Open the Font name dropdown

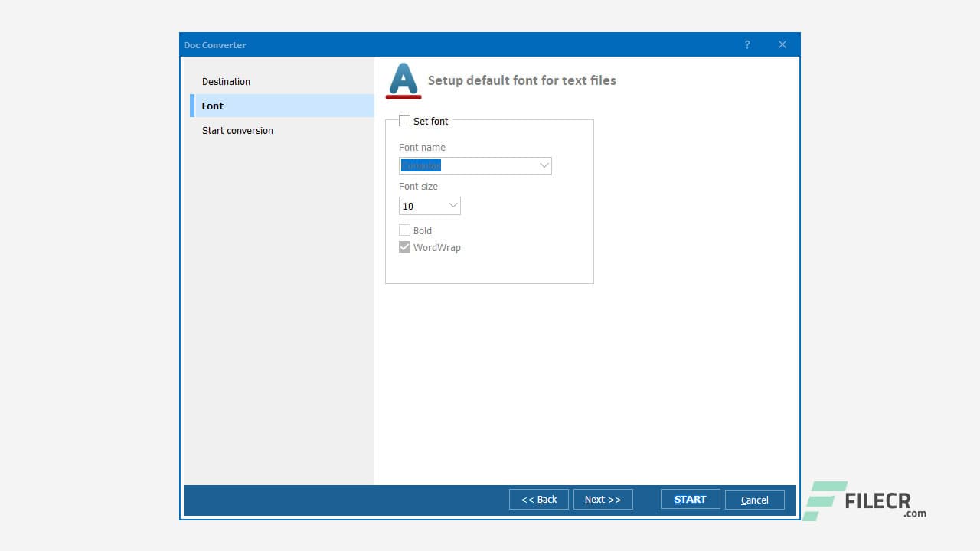point(475,165)
